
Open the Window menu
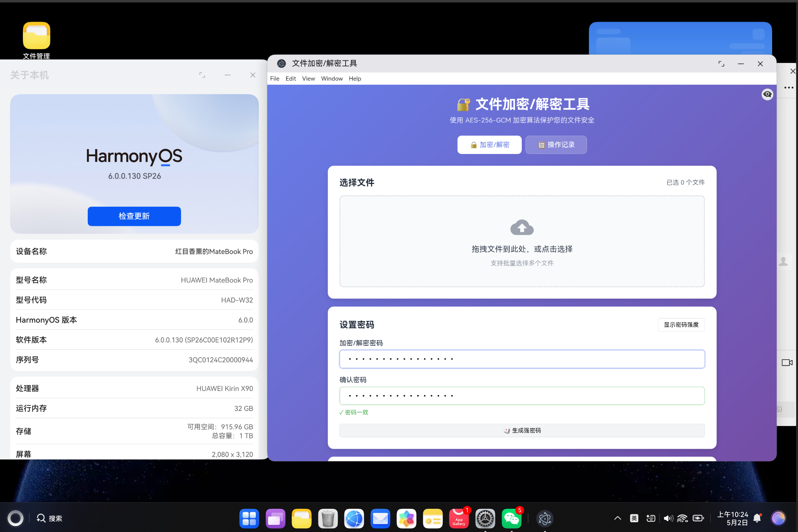coord(332,79)
